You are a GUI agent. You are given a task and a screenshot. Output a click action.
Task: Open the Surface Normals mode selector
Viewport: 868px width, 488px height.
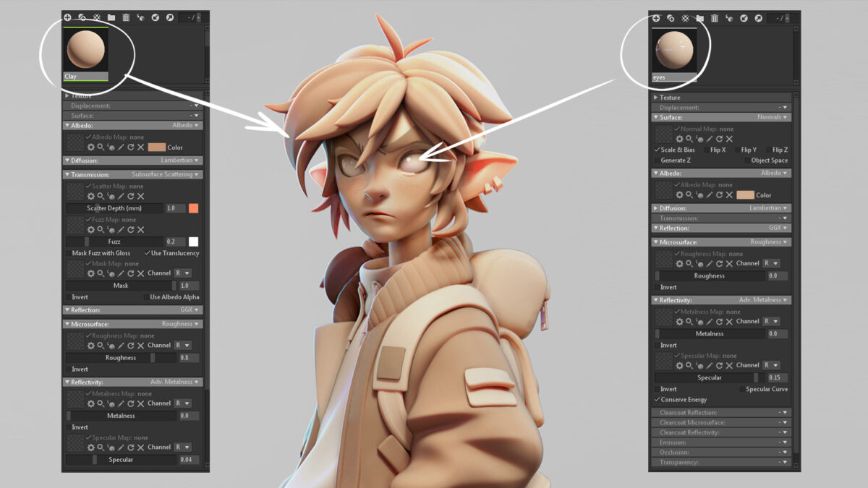769,116
